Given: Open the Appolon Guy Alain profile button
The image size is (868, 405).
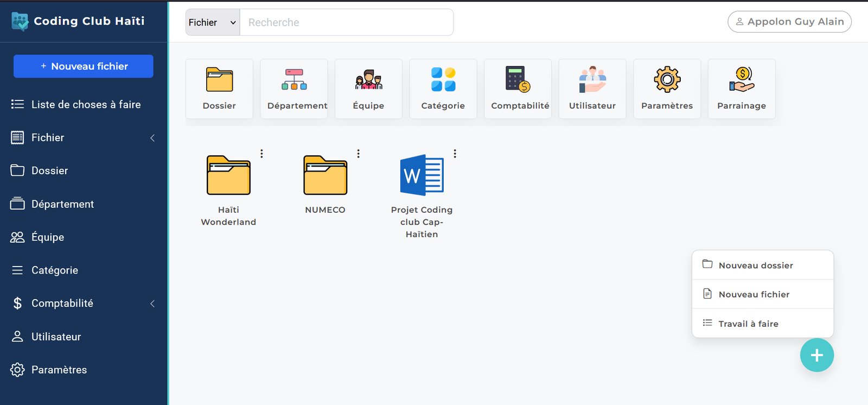Looking at the screenshot, I should [789, 22].
